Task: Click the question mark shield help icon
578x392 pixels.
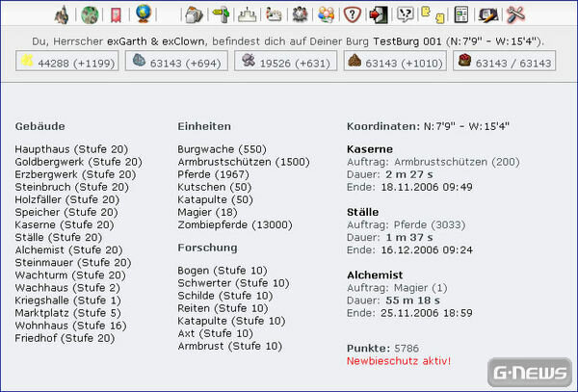Action: coord(354,14)
